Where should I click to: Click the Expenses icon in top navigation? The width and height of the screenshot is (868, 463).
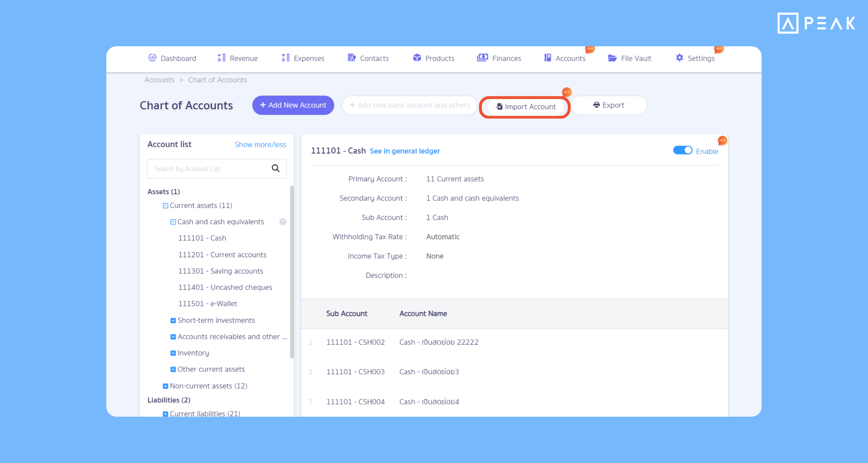coord(285,58)
